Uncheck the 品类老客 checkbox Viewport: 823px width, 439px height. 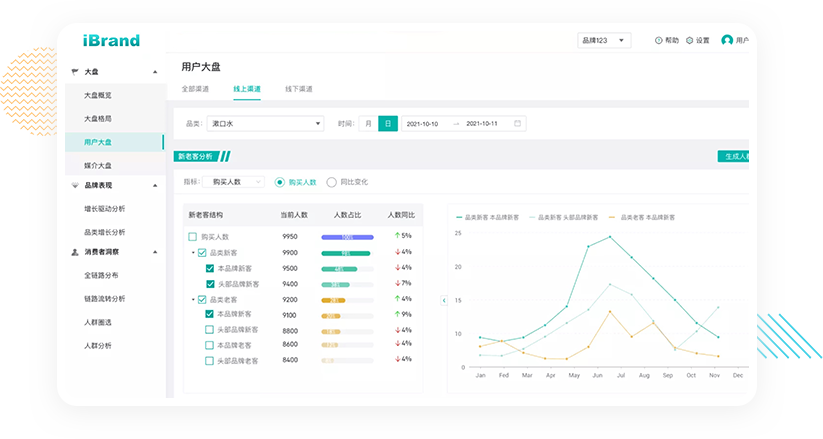click(x=202, y=299)
